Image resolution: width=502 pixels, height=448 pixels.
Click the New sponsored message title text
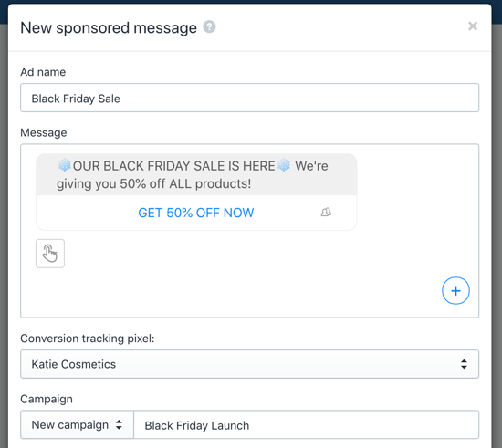(x=109, y=27)
